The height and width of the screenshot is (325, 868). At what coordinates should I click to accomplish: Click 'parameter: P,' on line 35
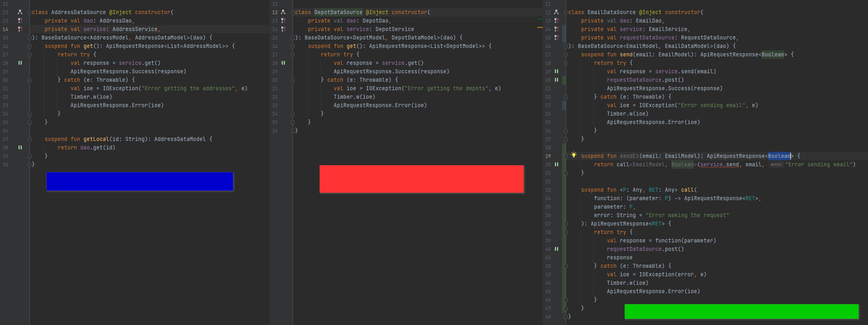coord(615,207)
